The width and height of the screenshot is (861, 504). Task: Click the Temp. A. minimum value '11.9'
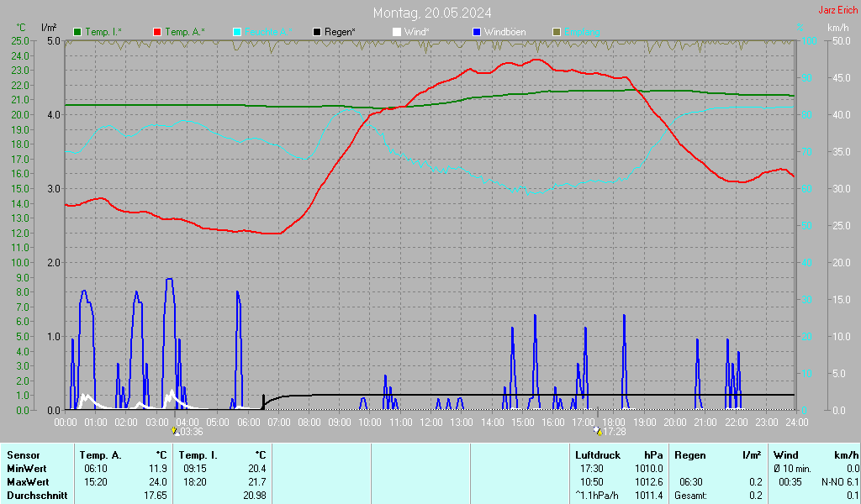click(158, 469)
